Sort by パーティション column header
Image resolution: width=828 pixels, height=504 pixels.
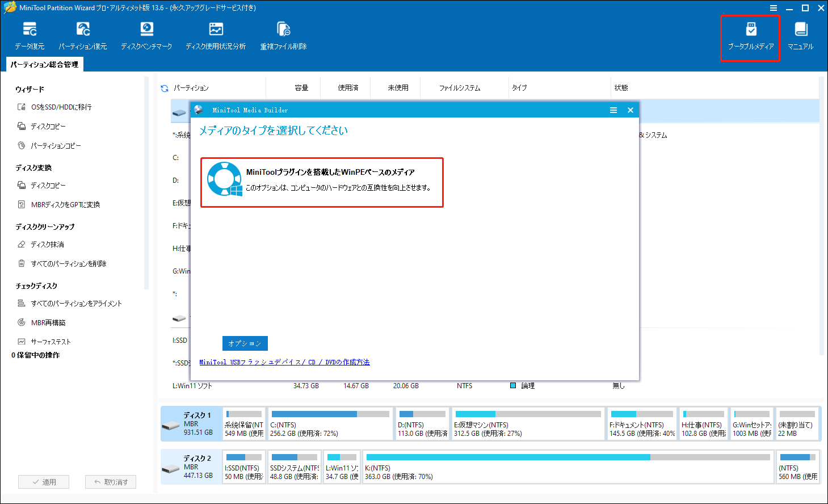click(191, 88)
